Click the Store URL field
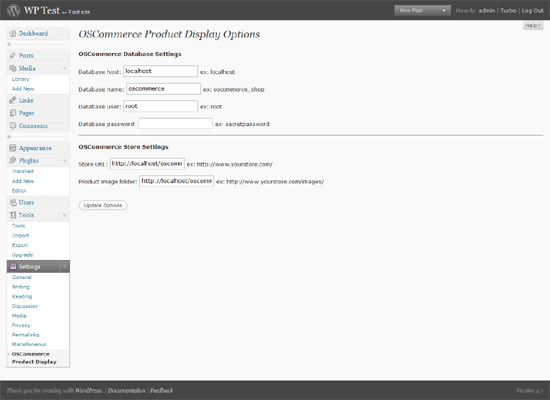The height and width of the screenshot is (400, 550). [x=147, y=164]
